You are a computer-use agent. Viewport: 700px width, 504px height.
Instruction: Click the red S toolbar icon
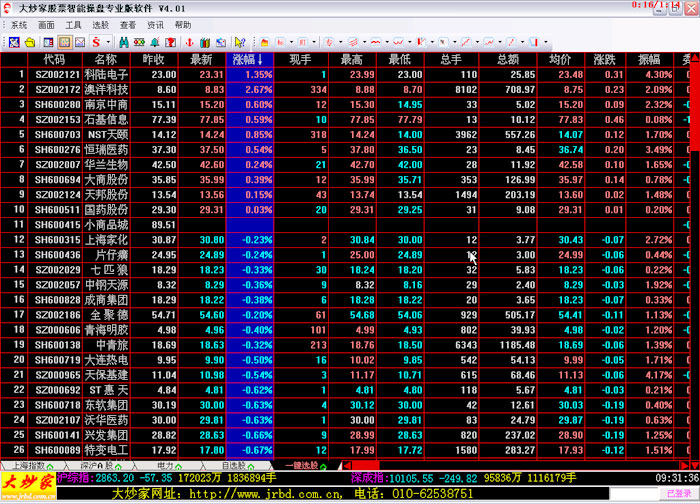click(96, 42)
